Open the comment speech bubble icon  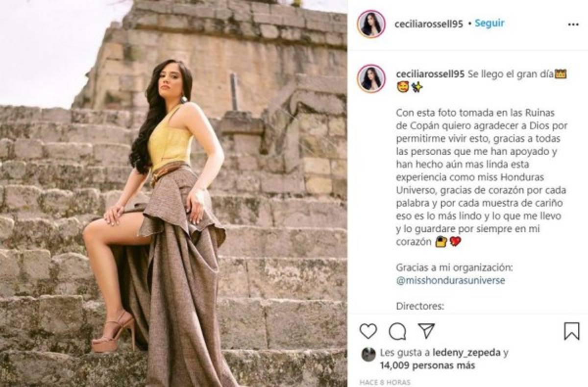397,332
